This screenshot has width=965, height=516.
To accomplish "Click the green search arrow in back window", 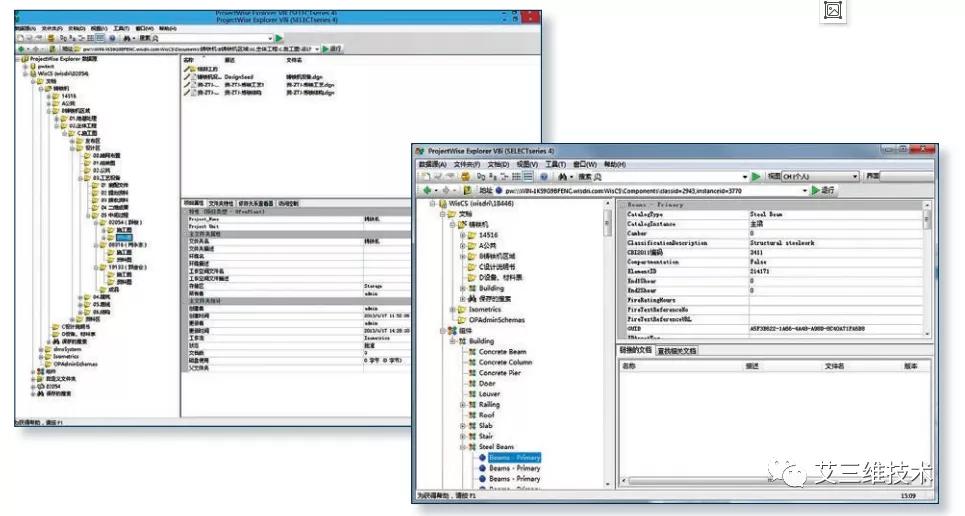I will click(x=279, y=37).
